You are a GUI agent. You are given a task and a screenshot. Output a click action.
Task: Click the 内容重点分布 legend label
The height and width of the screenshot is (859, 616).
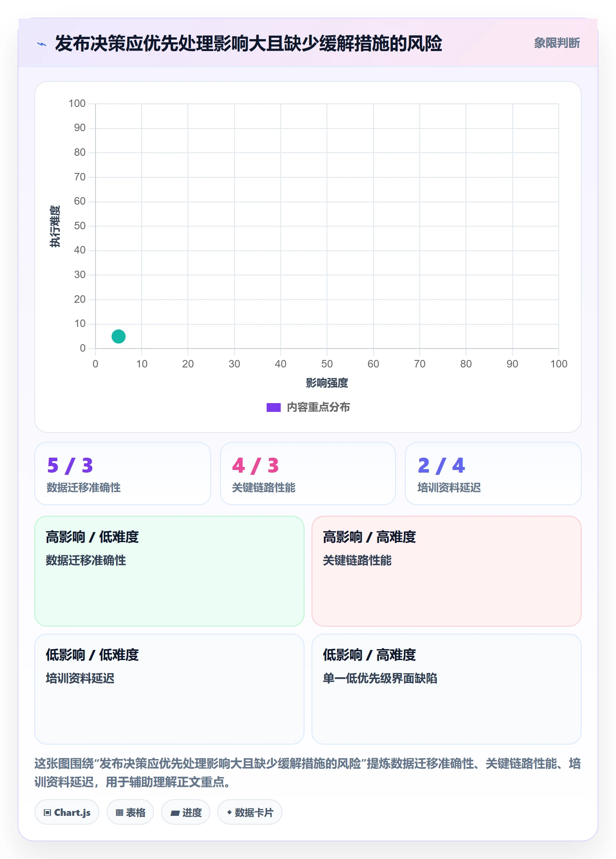coord(318,407)
